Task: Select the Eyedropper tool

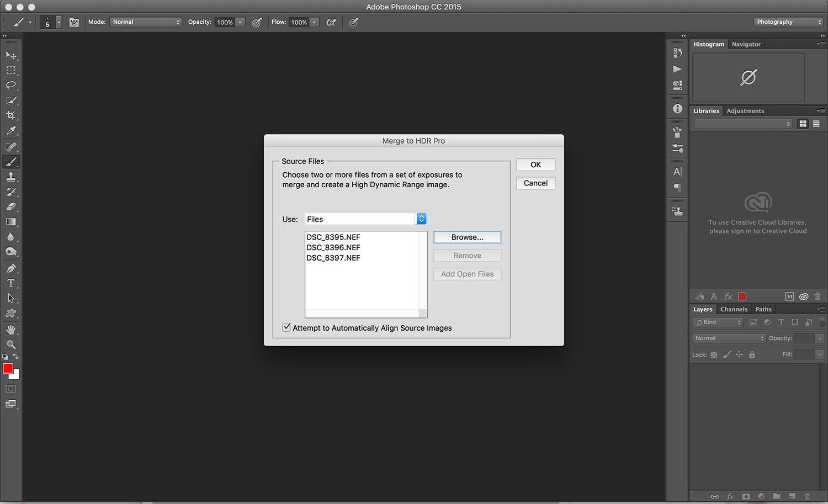Action: pyautogui.click(x=11, y=131)
